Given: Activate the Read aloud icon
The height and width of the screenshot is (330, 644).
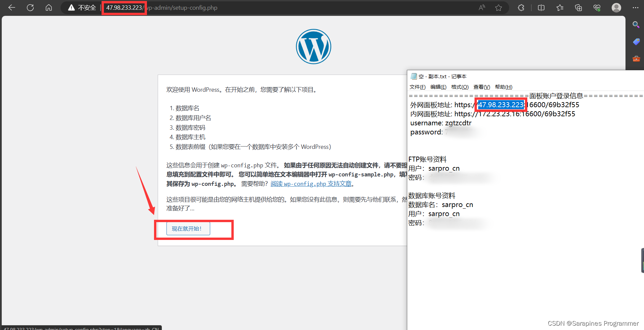Looking at the screenshot, I should point(482,8).
